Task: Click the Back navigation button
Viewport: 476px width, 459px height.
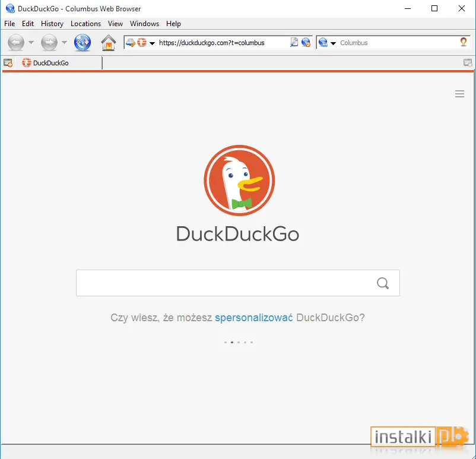Action: [x=16, y=43]
